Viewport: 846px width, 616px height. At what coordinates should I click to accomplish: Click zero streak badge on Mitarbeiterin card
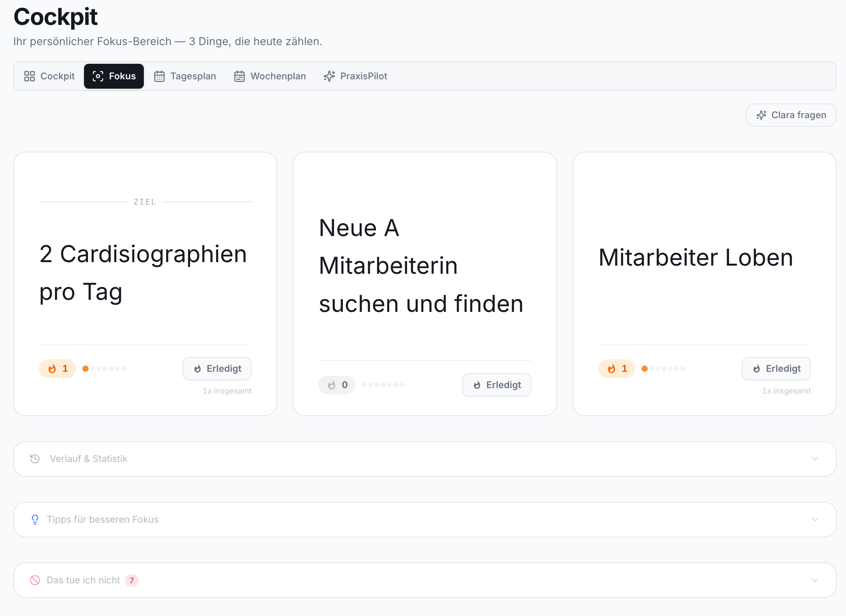[x=337, y=385]
